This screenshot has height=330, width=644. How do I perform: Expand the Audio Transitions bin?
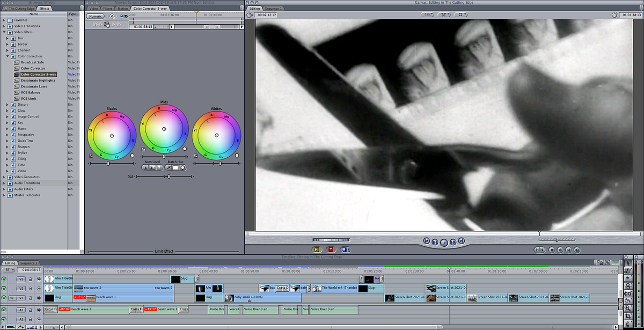coord(4,183)
